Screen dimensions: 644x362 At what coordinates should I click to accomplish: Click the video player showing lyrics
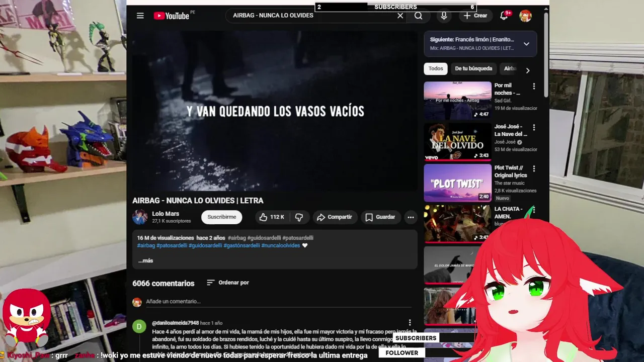coord(275,111)
